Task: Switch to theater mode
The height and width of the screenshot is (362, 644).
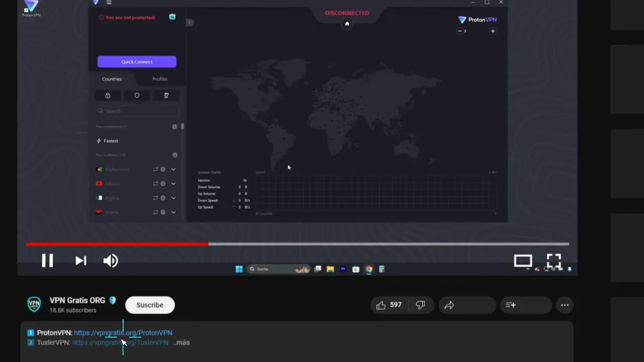Action: [523, 260]
